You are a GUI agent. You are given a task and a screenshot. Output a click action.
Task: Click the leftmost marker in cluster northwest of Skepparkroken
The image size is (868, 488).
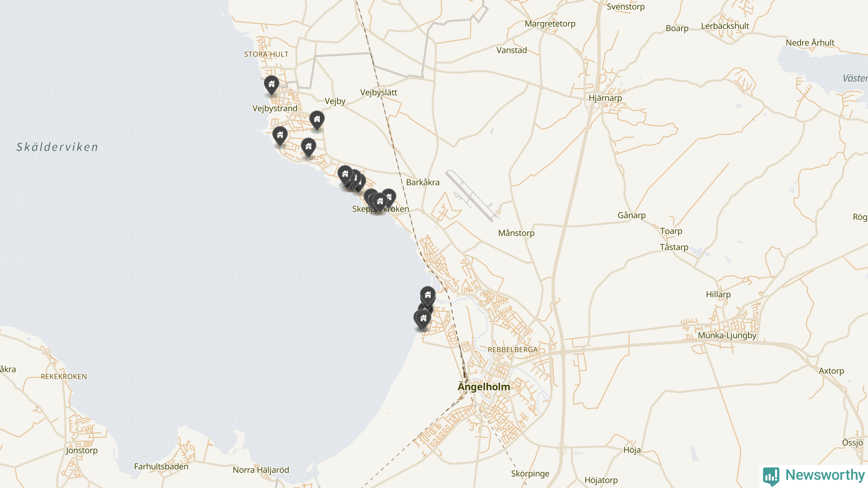click(x=345, y=175)
